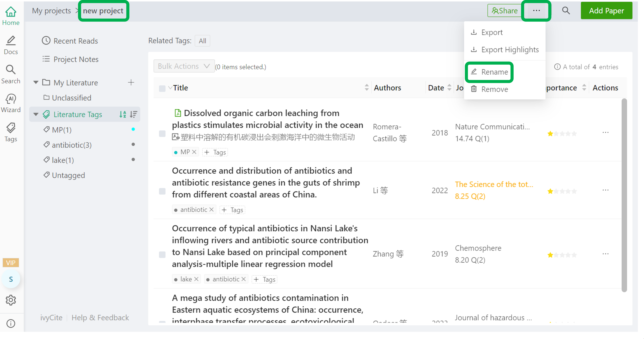Click the new project breadcrumb title
Screen dimensions: 644x339
[x=103, y=11]
